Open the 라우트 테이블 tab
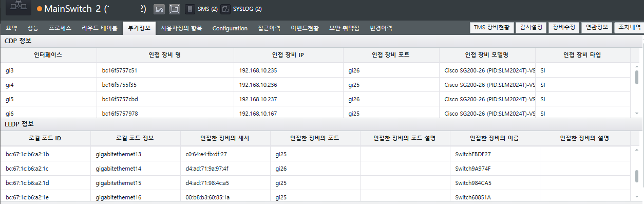The image size is (644, 204). (99, 28)
